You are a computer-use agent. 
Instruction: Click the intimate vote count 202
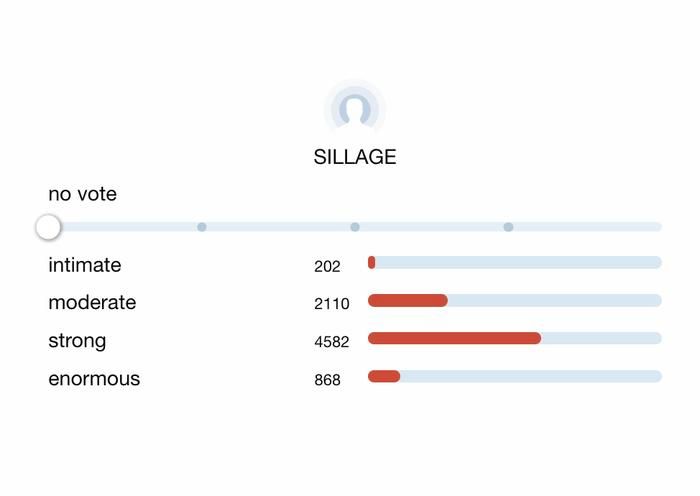327,266
